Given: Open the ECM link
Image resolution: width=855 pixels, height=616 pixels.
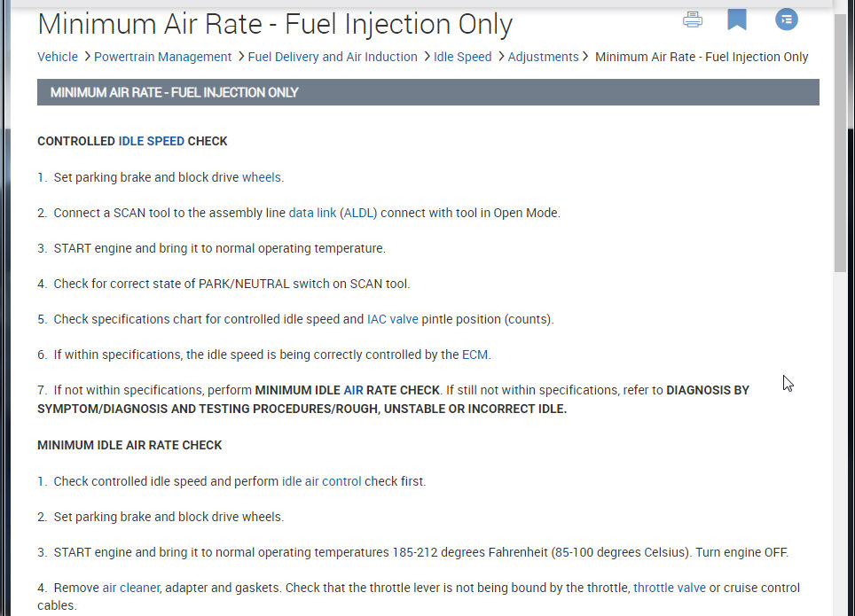Looking at the screenshot, I should pyautogui.click(x=475, y=355).
